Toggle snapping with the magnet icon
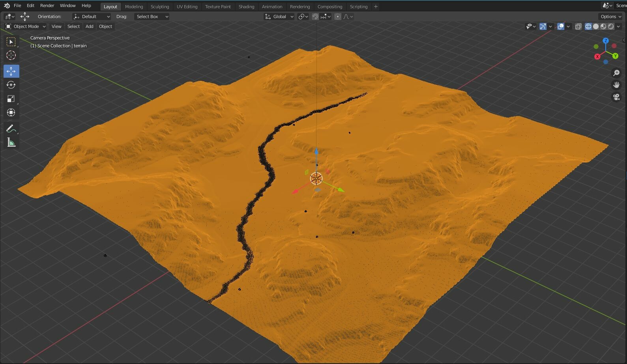Image resolution: width=627 pixels, height=364 pixels. click(315, 17)
